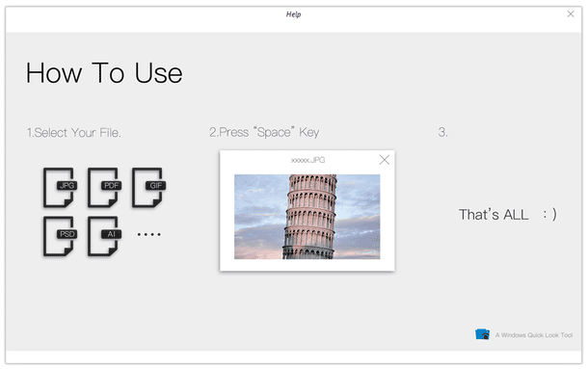The height and width of the screenshot is (369, 588).
Task: Select the PSD file type icon
Action: coord(60,236)
